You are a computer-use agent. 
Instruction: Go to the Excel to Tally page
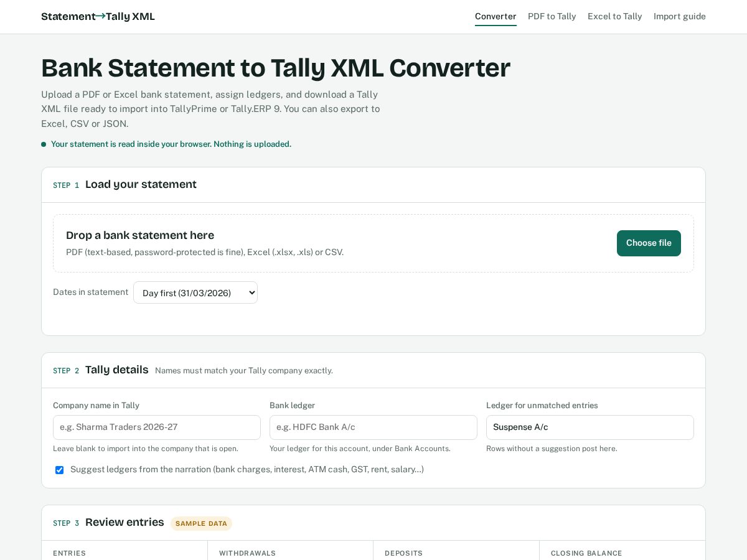tap(614, 16)
